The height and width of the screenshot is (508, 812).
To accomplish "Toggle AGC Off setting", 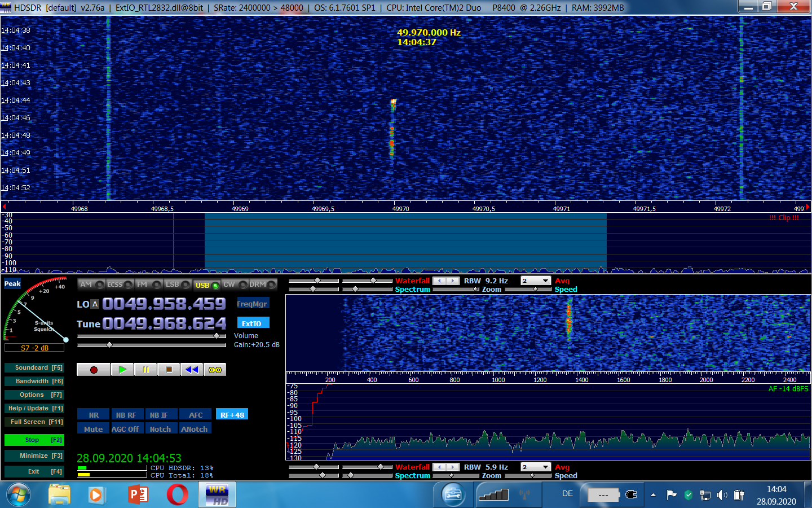I will [x=126, y=429].
